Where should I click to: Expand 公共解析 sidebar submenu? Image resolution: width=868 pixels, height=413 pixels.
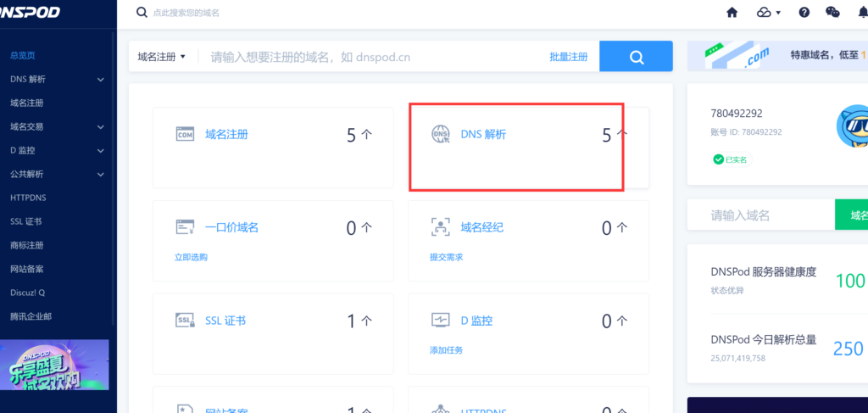click(x=101, y=175)
